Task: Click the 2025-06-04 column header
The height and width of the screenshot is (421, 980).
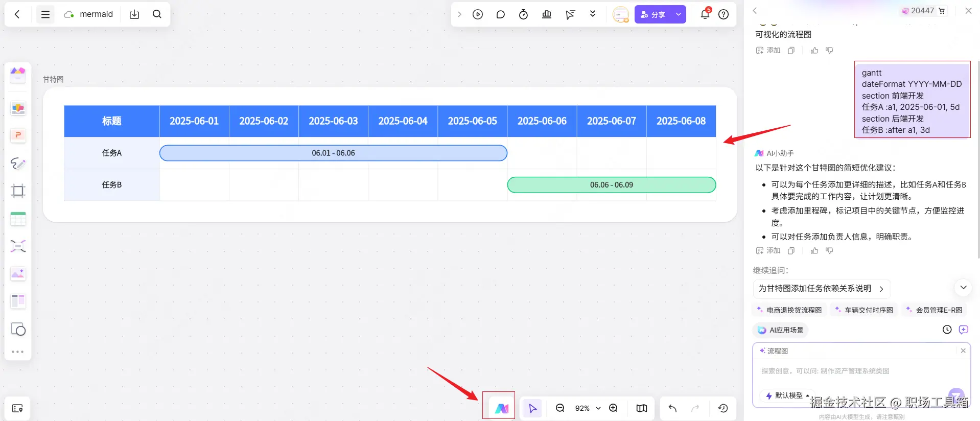Action: click(x=403, y=121)
